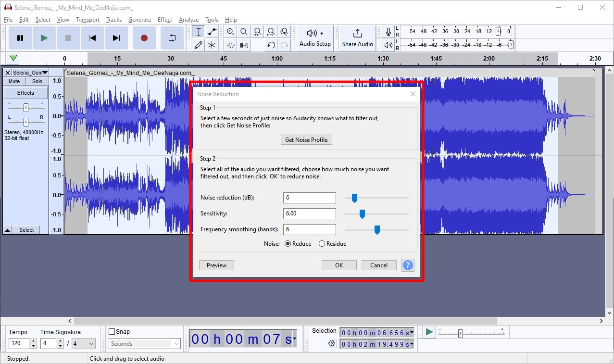The height and width of the screenshot is (364, 614).
Task: Click the track Select button
Action: [26, 230]
